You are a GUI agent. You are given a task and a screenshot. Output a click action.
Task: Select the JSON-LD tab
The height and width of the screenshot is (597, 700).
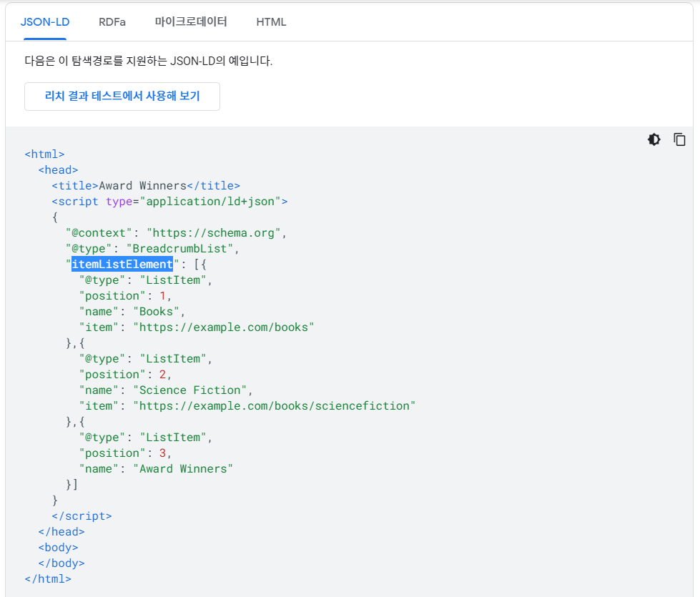click(45, 22)
